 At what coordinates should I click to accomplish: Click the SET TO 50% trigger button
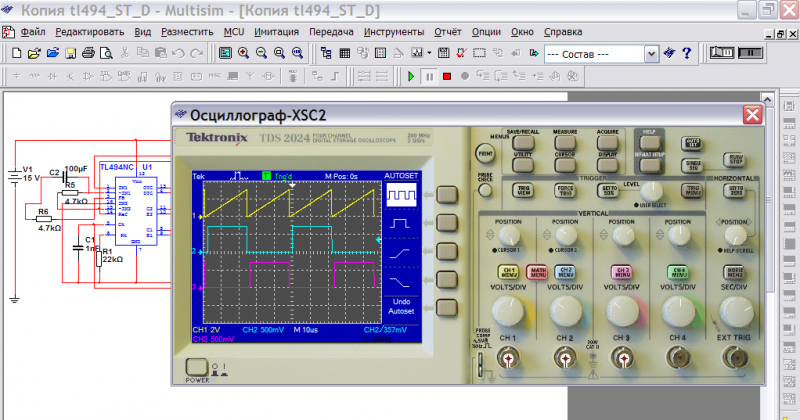click(607, 191)
